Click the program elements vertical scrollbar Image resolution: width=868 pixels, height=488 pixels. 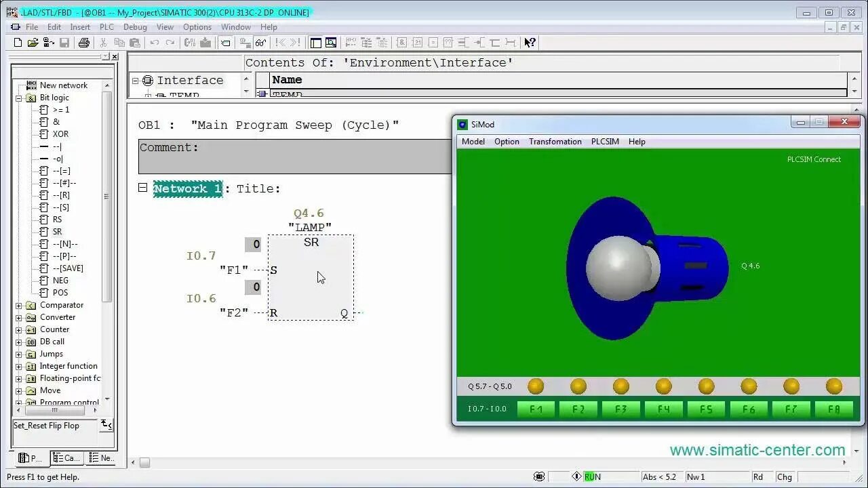coord(106,197)
